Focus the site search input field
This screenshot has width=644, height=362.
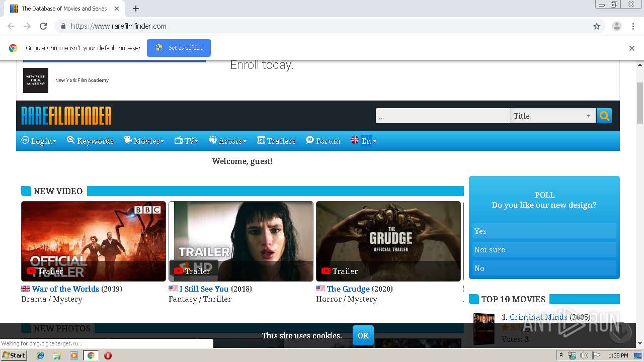(443, 116)
